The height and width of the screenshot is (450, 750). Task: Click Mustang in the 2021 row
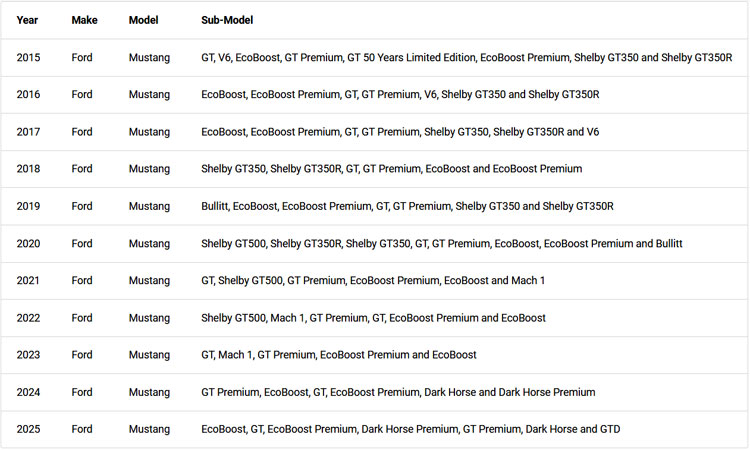pos(149,280)
